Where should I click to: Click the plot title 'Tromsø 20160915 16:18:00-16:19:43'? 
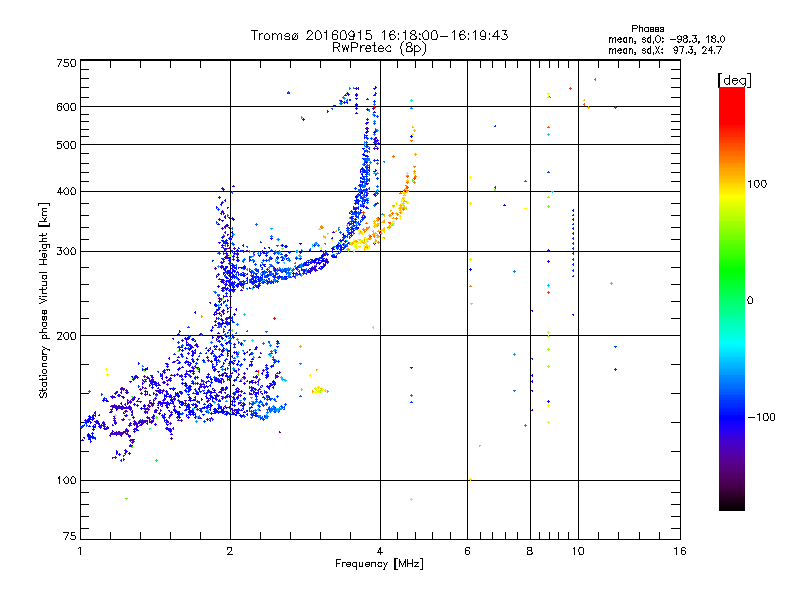tap(379, 35)
